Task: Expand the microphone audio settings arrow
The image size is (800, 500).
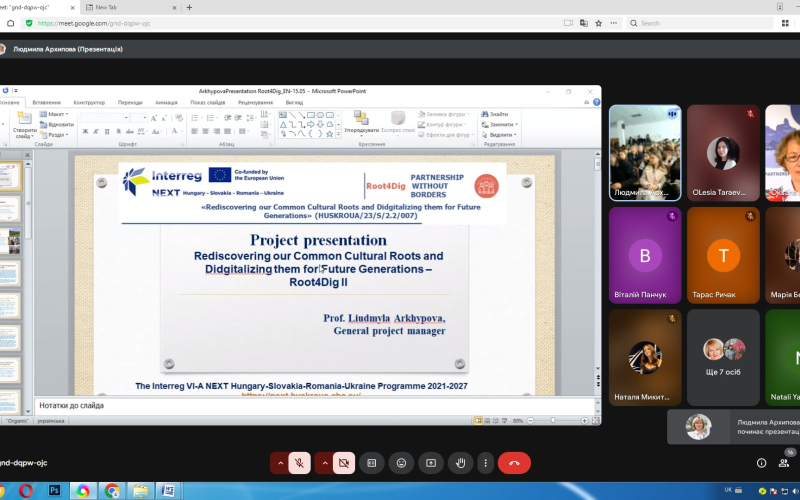Action: tap(280, 463)
